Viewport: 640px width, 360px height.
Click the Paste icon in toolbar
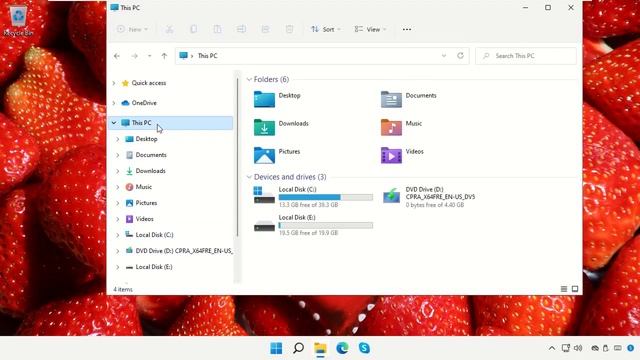pyautogui.click(x=217, y=29)
